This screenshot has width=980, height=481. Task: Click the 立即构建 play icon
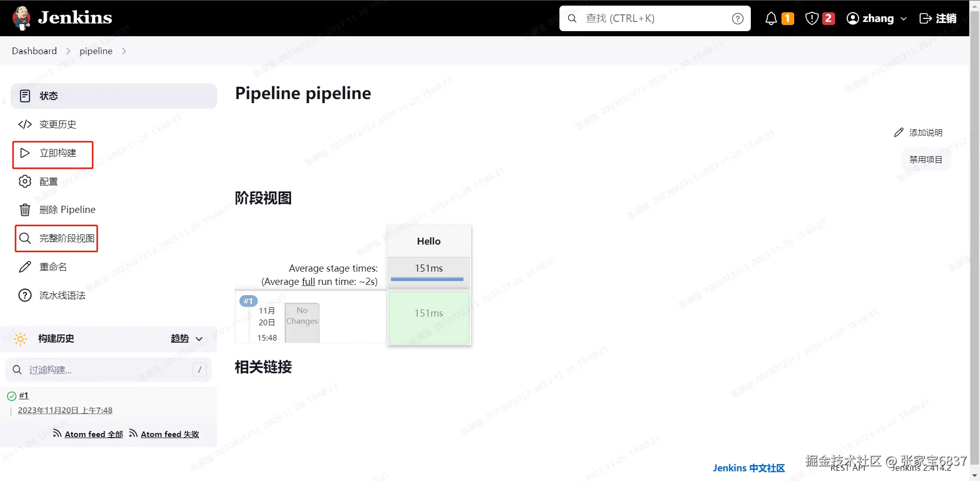pyautogui.click(x=24, y=153)
